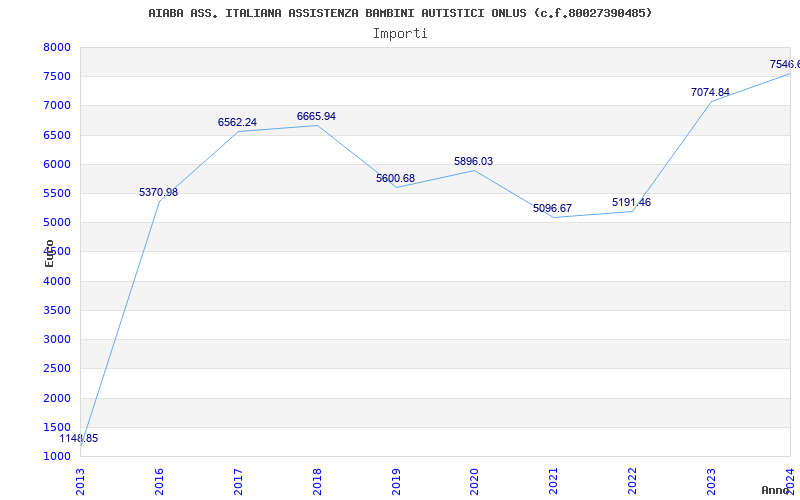Viewport: 800px width, 500px height.
Task: Click the 7074.84 data label
Action: pyautogui.click(x=710, y=92)
